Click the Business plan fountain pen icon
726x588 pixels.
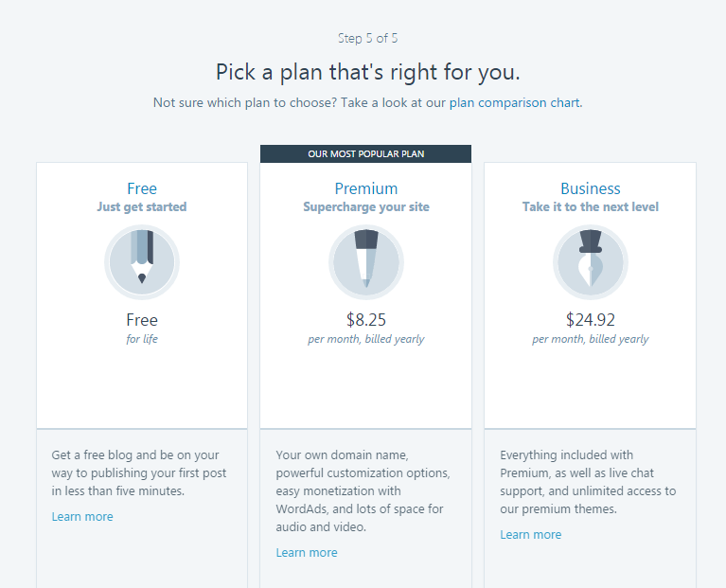pos(591,262)
